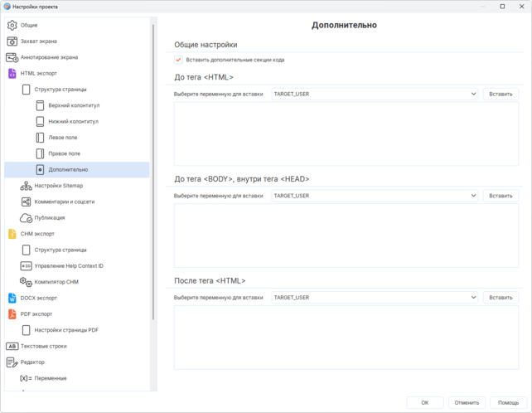Screen dimensions: 532x413
Task: Click the Публикация cloud icon
Action: pyautogui.click(x=26, y=218)
